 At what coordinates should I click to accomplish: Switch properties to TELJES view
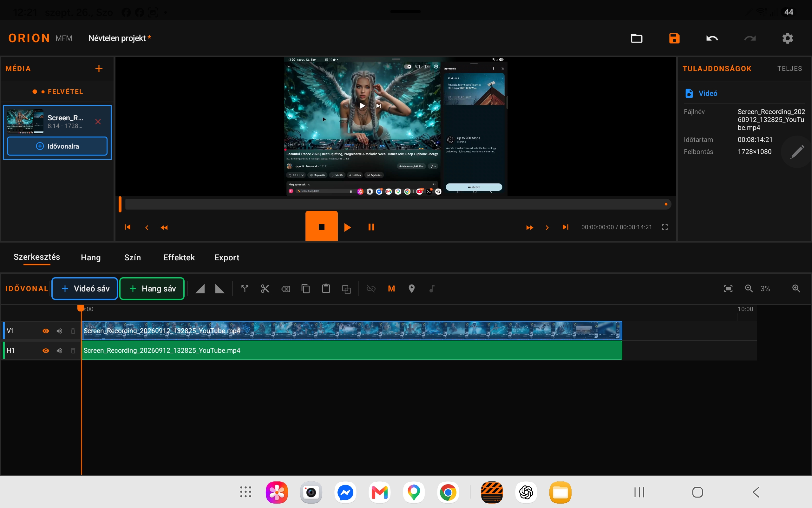tap(789, 69)
